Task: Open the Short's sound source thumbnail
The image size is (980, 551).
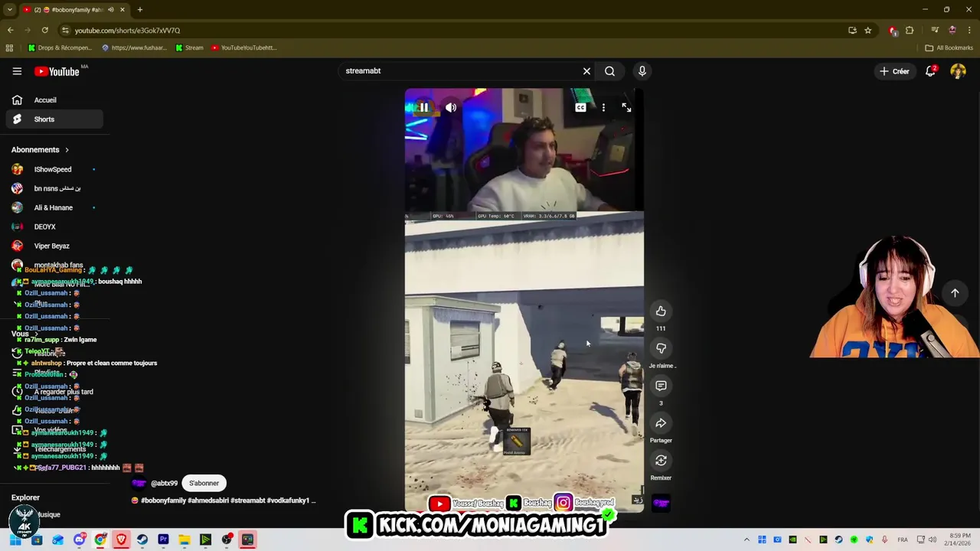Action: [x=661, y=503]
